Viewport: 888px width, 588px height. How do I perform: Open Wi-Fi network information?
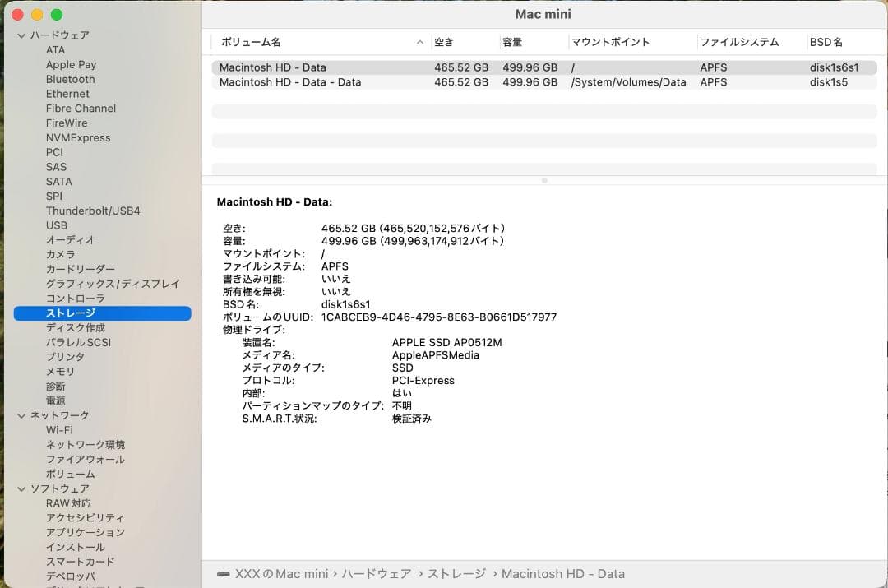coord(59,430)
